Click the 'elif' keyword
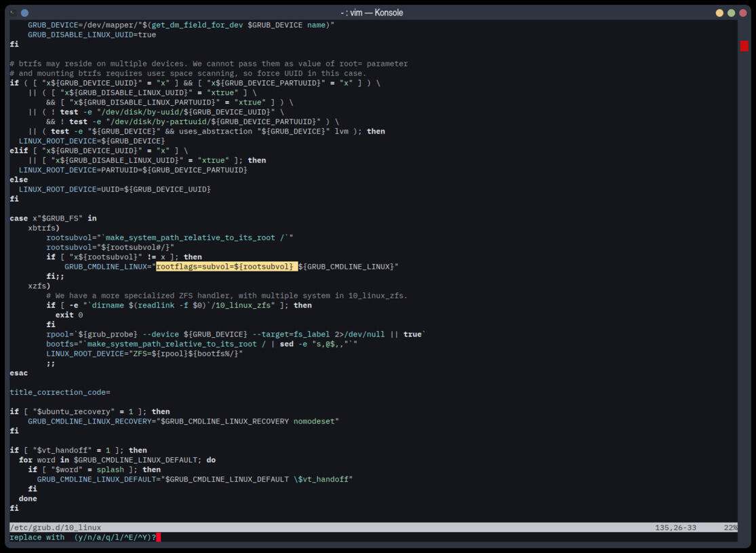 [19, 151]
